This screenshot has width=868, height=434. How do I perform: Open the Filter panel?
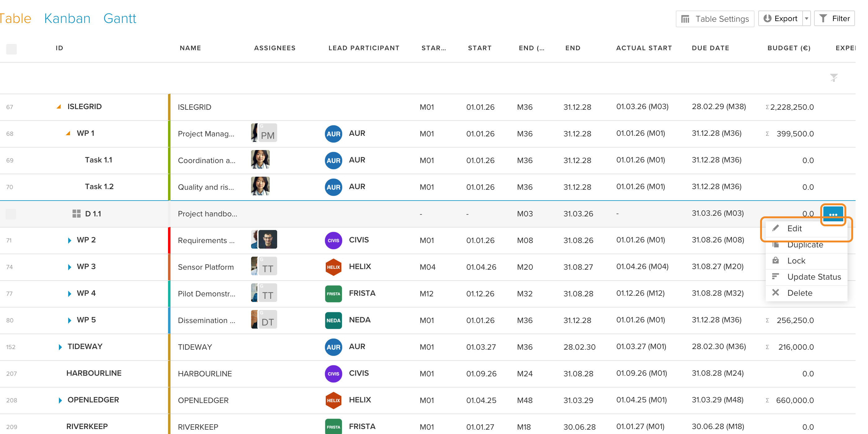pos(834,19)
